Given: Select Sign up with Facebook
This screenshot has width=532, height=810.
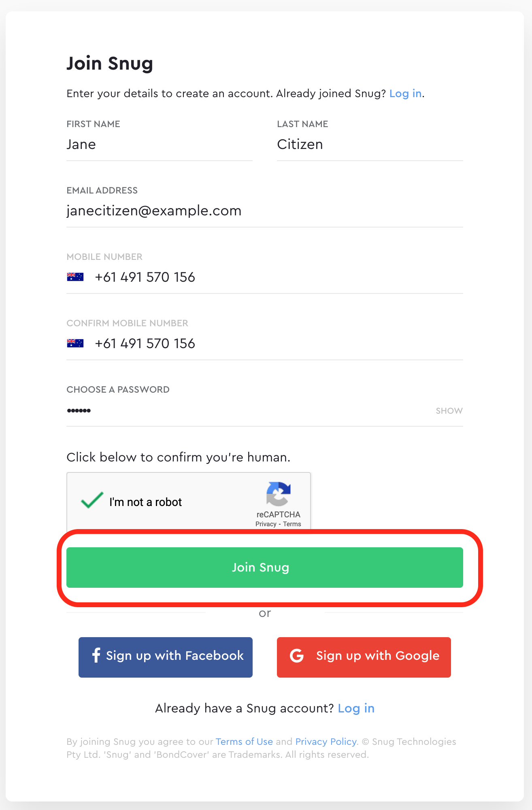Looking at the screenshot, I should (x=165, y=656).
